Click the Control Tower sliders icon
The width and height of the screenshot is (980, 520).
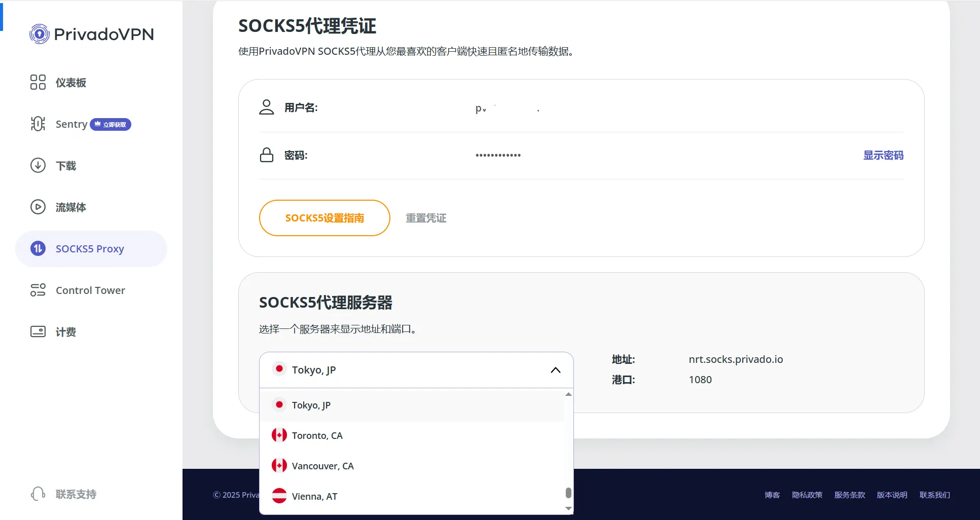point(38,290)
